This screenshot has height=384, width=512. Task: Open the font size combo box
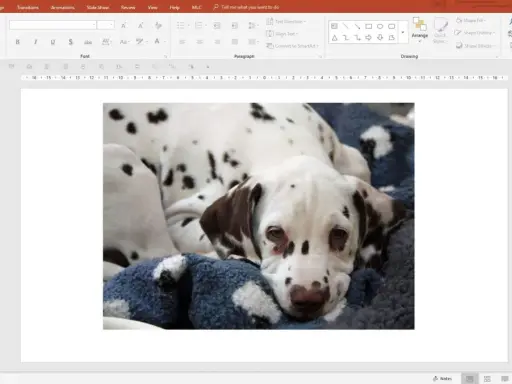click(x=106, y=25)
